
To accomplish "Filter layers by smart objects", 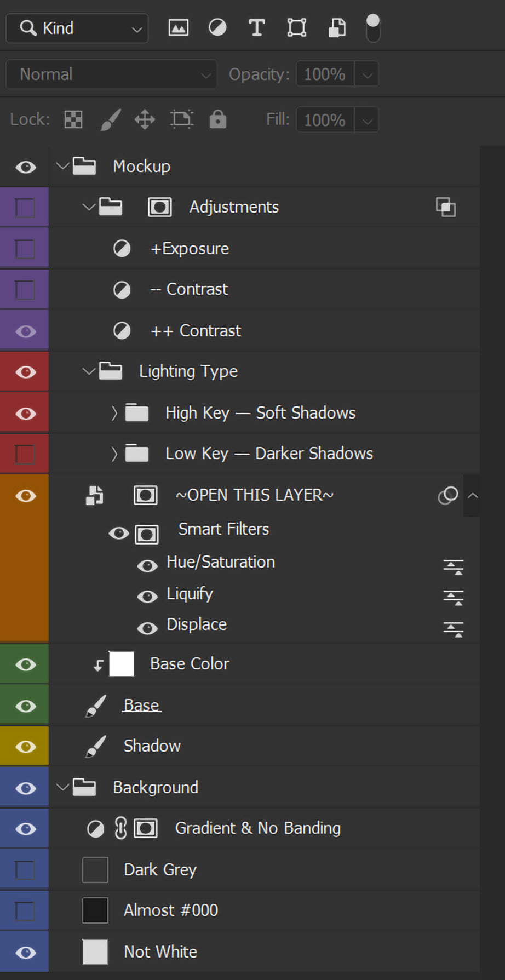I will (337, 28).
